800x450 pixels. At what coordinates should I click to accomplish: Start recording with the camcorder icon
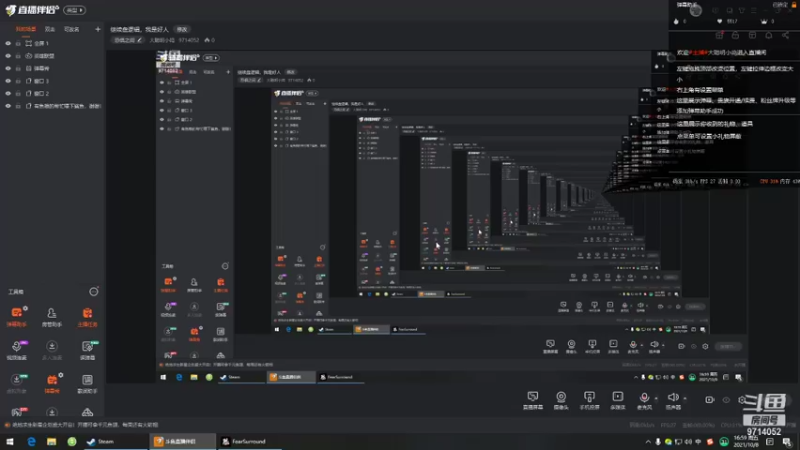(710, 399)
